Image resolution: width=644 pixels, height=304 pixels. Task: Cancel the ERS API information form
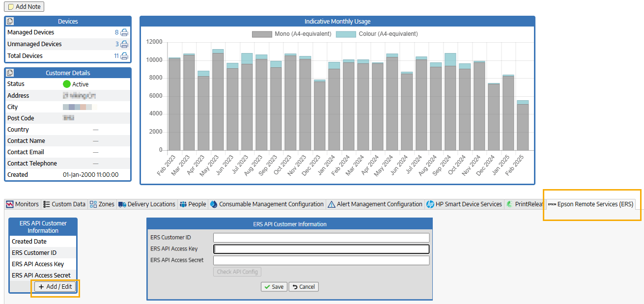pos(304,287)
